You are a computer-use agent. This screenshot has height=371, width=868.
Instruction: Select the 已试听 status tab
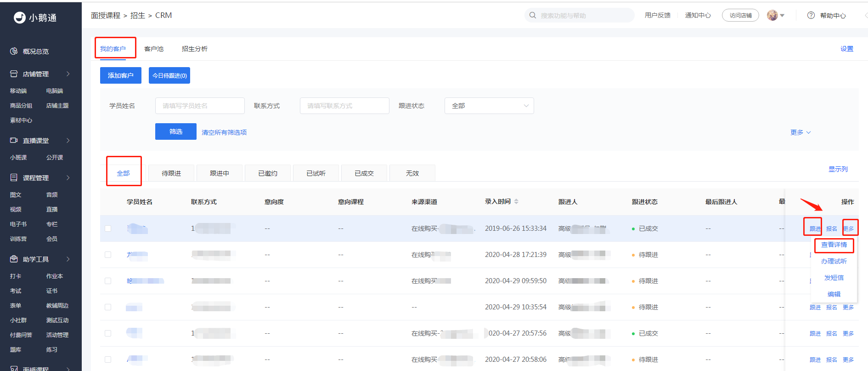coord(316,173)
